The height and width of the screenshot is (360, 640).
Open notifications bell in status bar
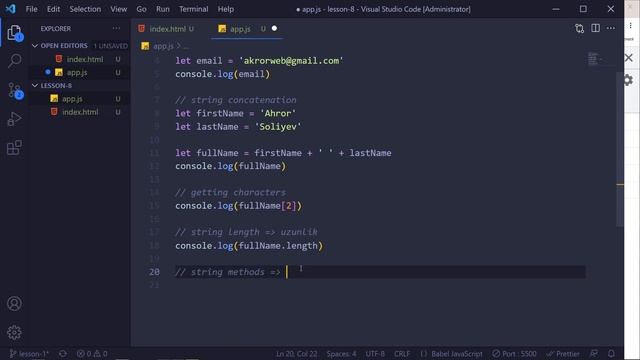[x=611, y=353]
